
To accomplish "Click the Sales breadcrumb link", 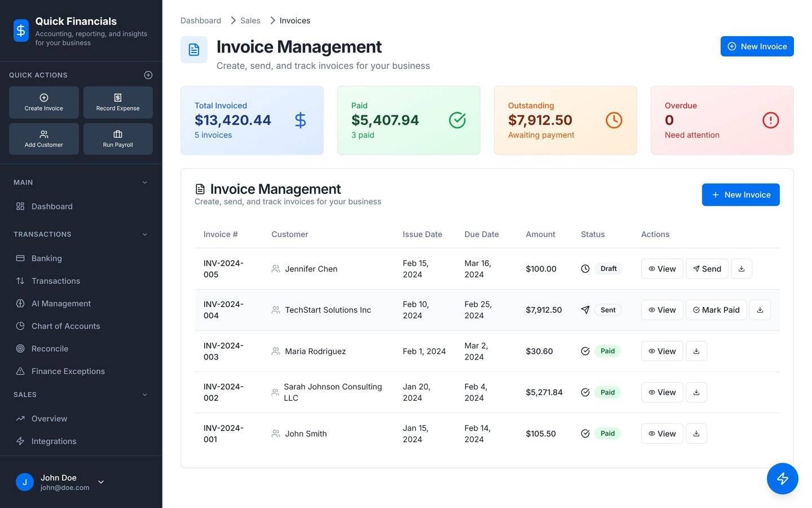I will 250,20.
